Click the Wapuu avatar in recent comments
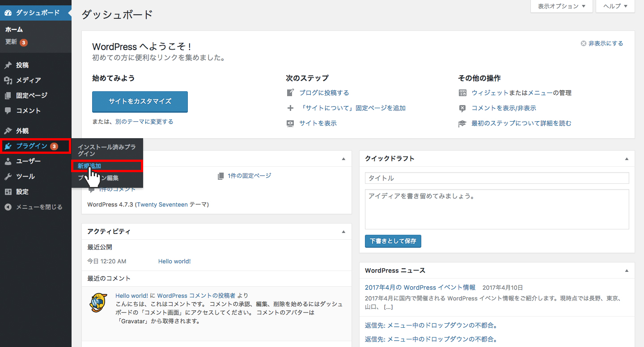The width and height of the screenshot is (644, 347). point(98,303)
